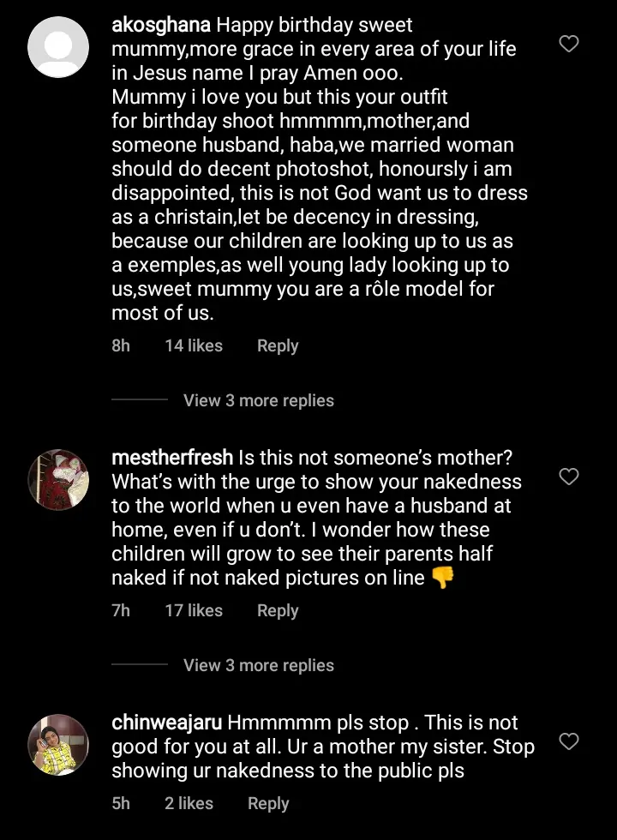Open chinweajaru's profile avatar
The image size is (617, 840).
pyautogui.click(x=58, y=744)
